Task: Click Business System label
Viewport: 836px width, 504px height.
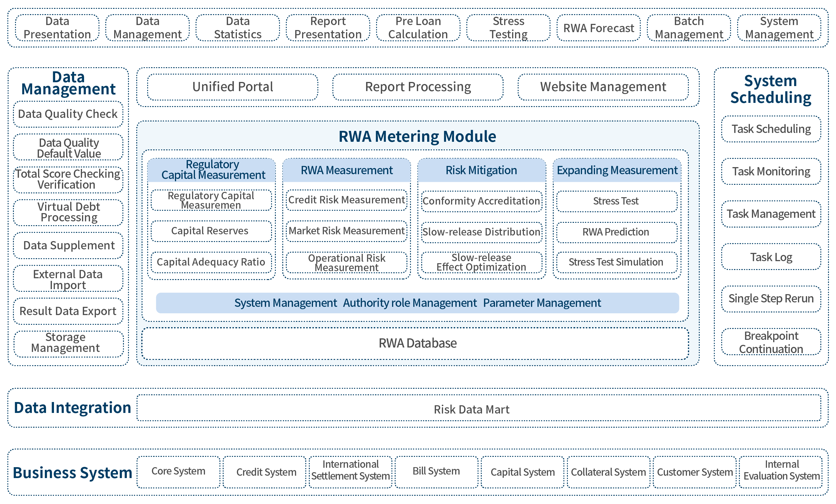Action: 72,473
